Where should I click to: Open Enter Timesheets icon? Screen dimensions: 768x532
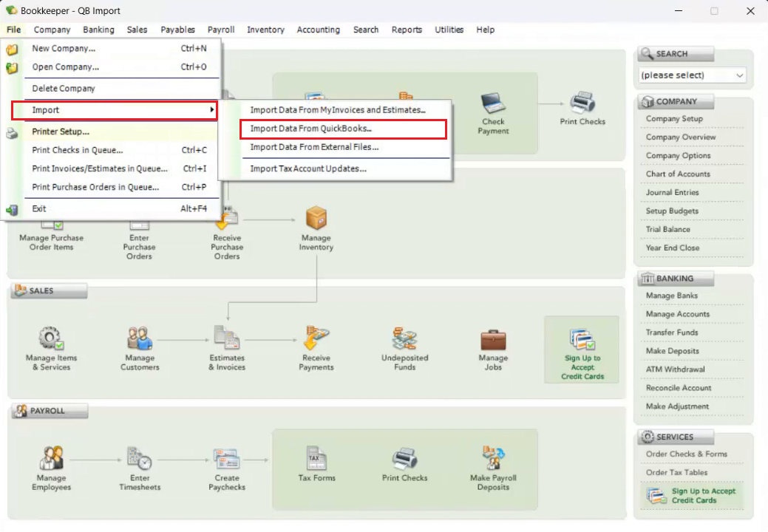[x=140, y=459]
